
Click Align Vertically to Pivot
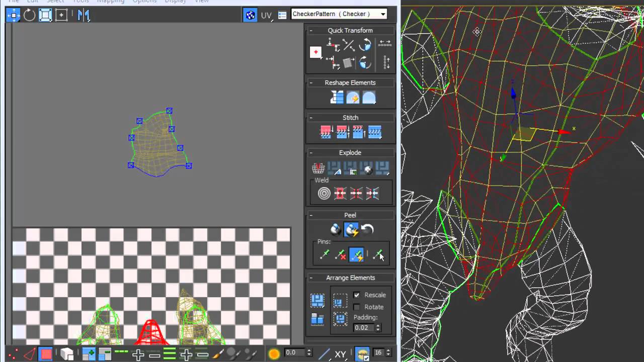click(x=333, y=62)
